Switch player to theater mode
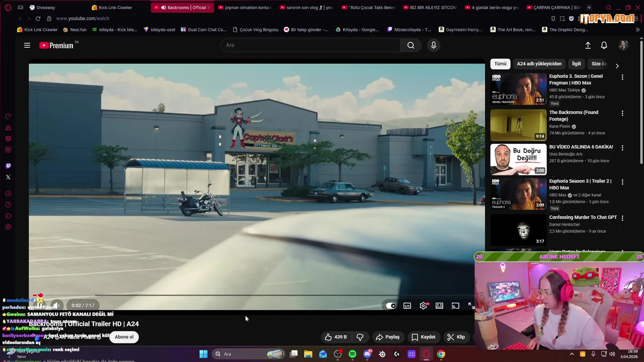This screenshot has height=362, width=644. (x=439, y=306)
